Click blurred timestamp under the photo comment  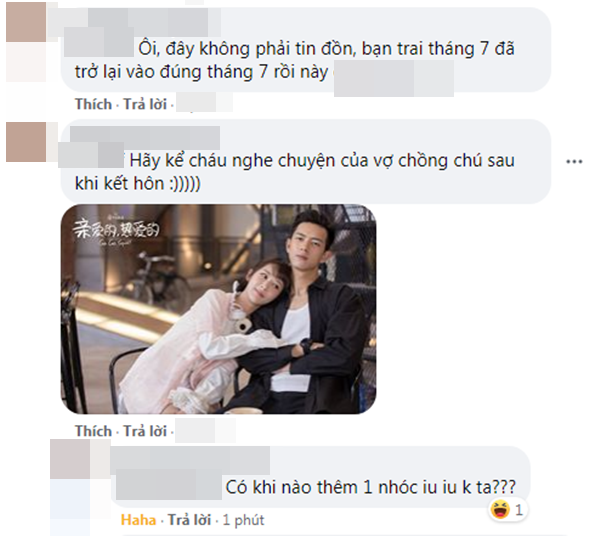click(205, 431)
